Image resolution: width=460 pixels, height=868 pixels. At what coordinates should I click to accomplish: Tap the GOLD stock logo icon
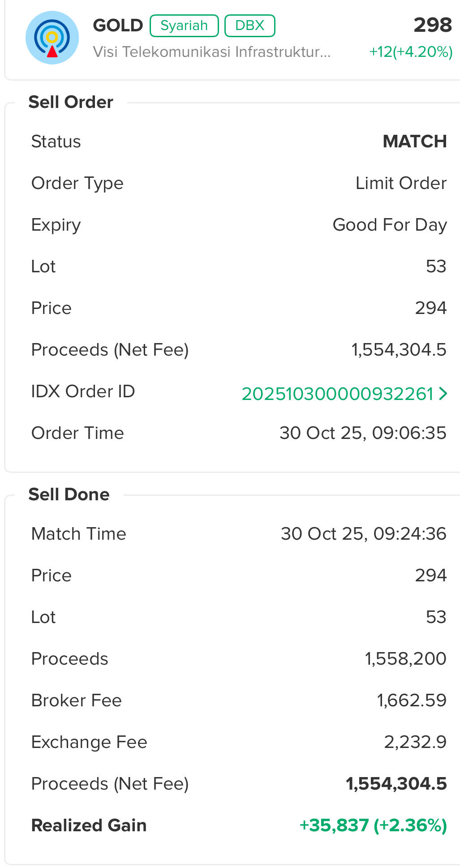tap(52, 38)
